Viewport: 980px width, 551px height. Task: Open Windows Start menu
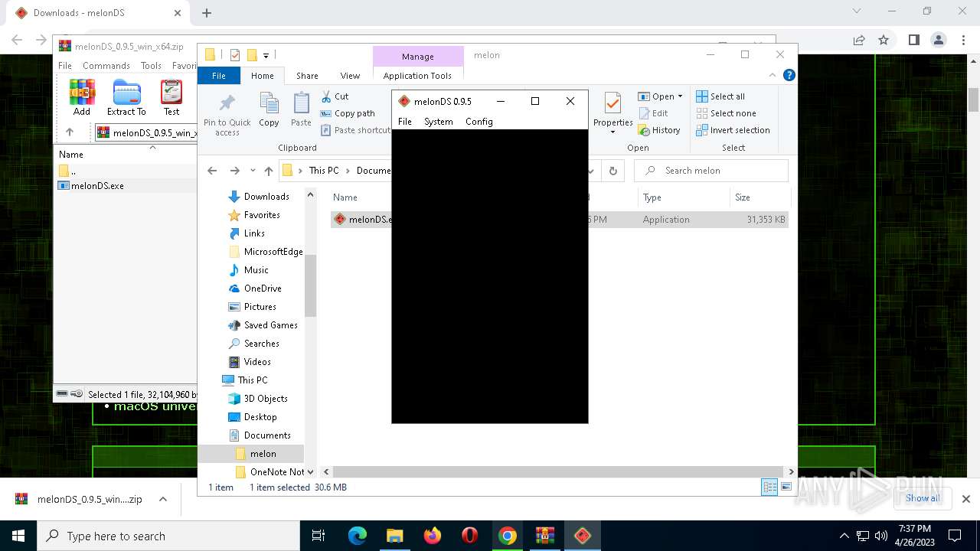tap(18, 536)
